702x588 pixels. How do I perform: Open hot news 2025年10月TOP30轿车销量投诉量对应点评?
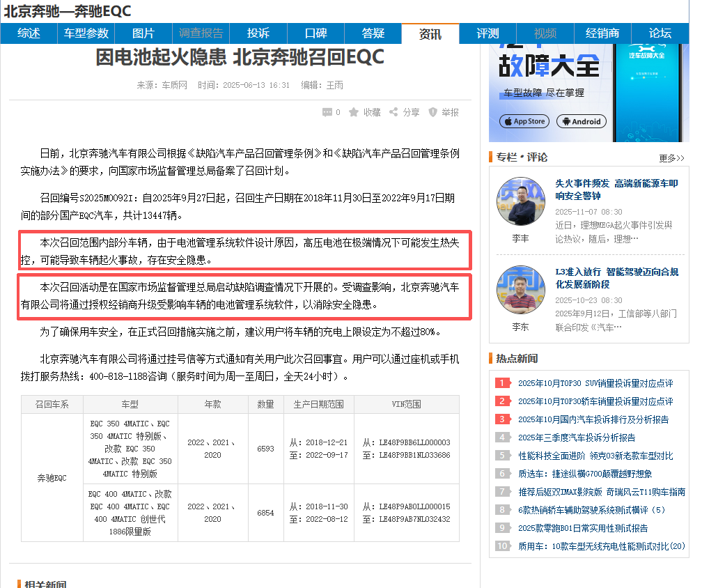(x=595, y=401)
